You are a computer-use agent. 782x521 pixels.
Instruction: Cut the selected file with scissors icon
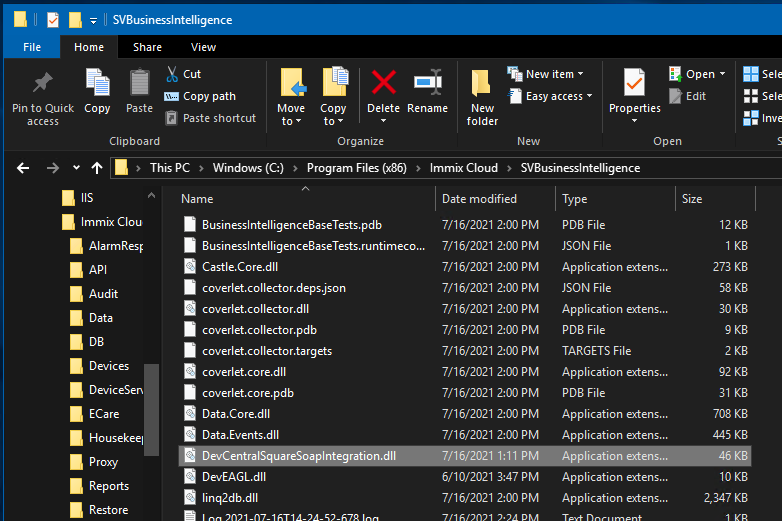(x=172, y=74)
